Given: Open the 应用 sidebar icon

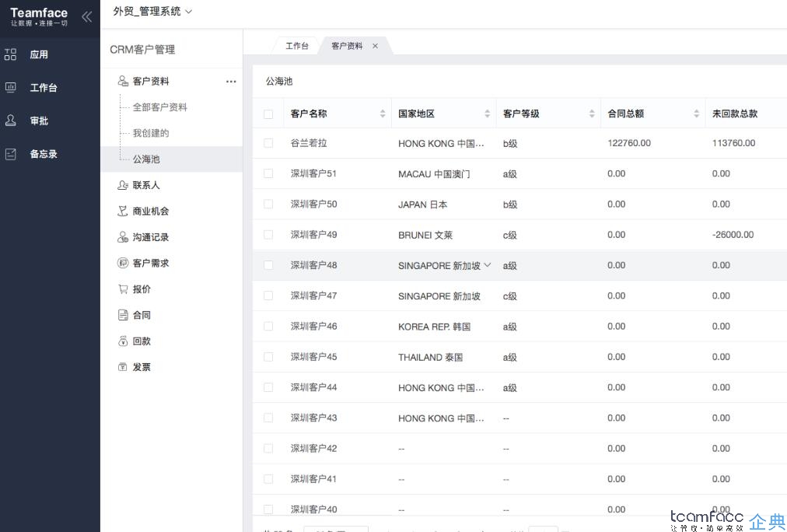Looking at the screenshot, I should tap(11, 54).
